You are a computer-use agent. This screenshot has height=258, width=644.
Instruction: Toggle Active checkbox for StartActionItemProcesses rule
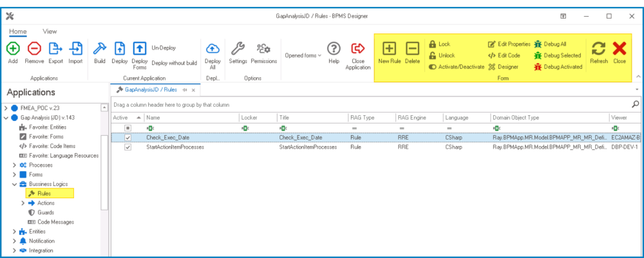[128, 147]
